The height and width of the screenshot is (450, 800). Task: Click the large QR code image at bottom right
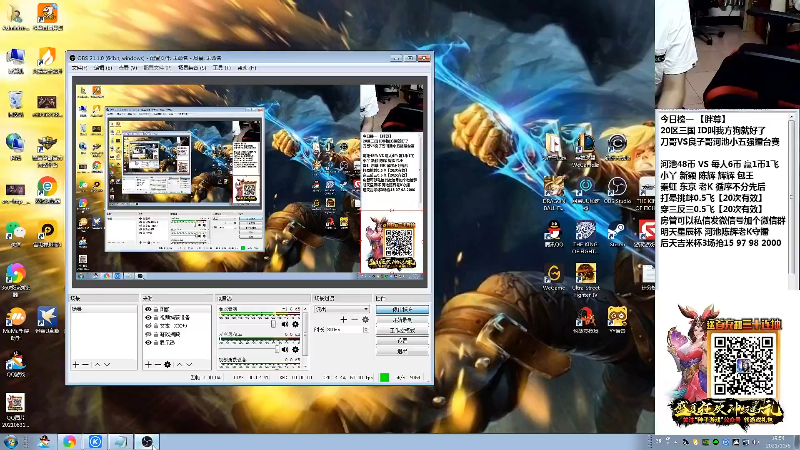tap(742, 366)
